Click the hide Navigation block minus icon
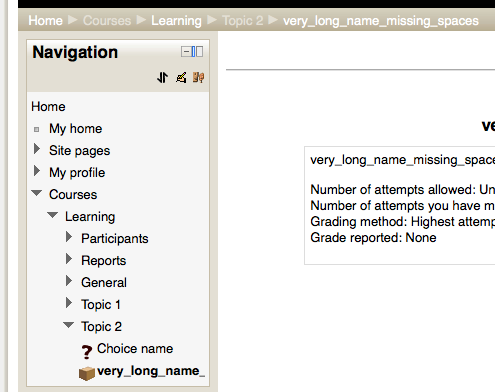The width and height of the screenshot is (495, 392). click(x=186, y=52)
